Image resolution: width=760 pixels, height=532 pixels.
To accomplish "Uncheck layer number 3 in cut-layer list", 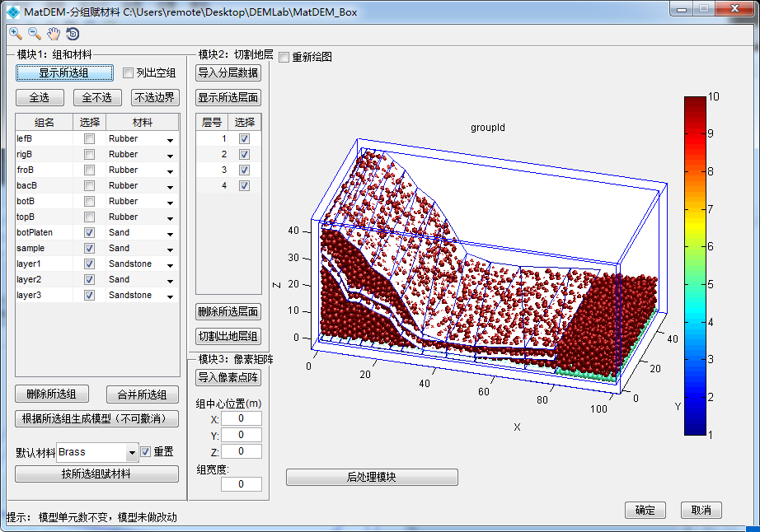I will coord(244,170).
